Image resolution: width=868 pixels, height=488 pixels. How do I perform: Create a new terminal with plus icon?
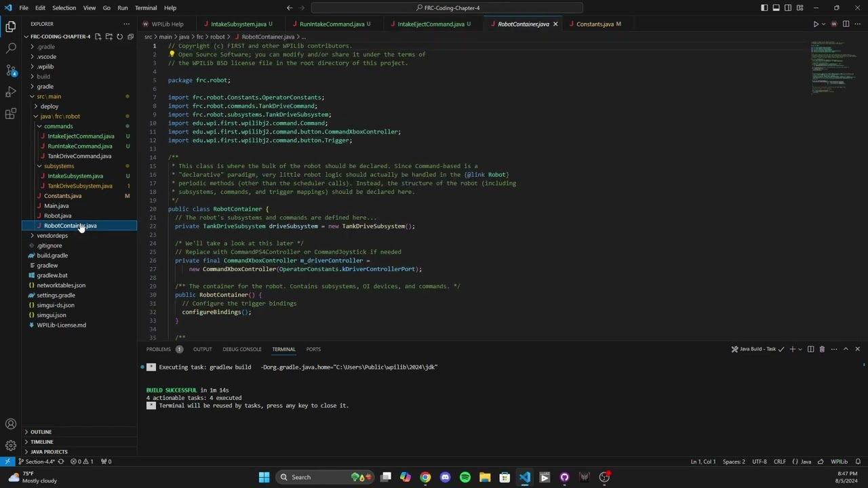click(x=792, y=349)
